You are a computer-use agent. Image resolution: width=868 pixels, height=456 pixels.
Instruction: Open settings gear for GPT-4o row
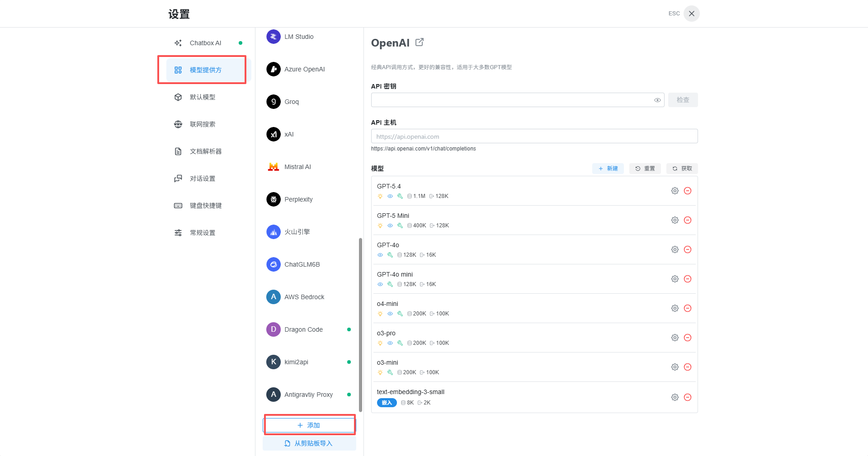[x=675, y=249]
